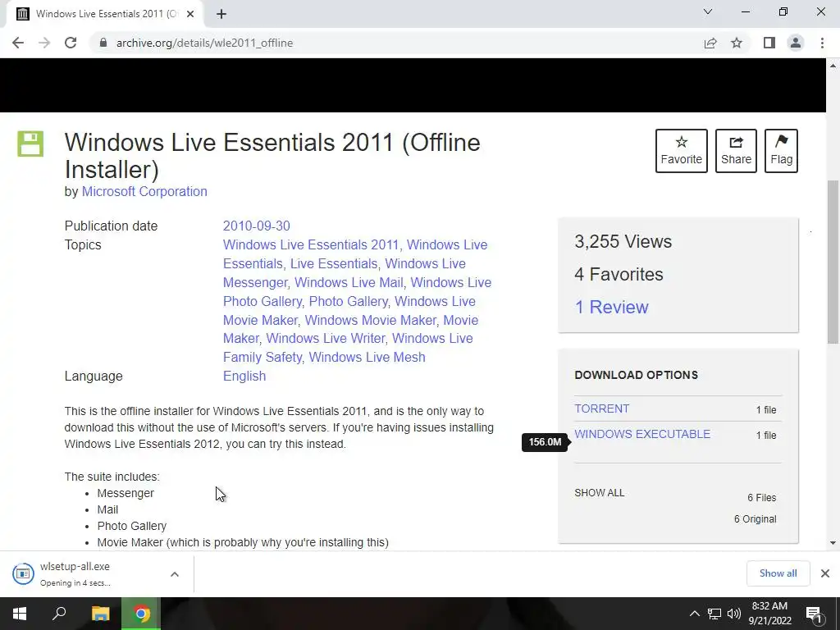Close the downloads bar
The height and width of the screenshot is (630, 840).
(x=825, y=573)
